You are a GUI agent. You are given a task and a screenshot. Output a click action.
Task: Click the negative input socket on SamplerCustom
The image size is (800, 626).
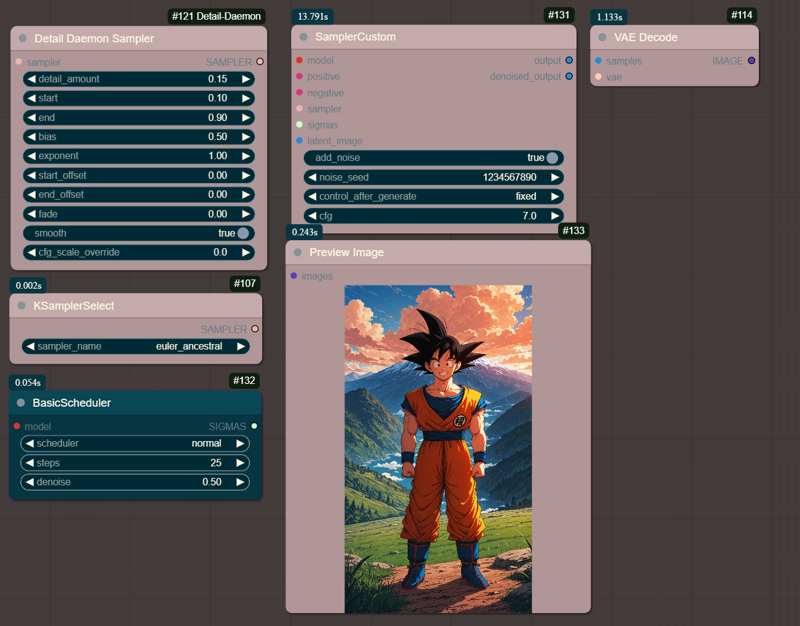click(x=299, y=92)
